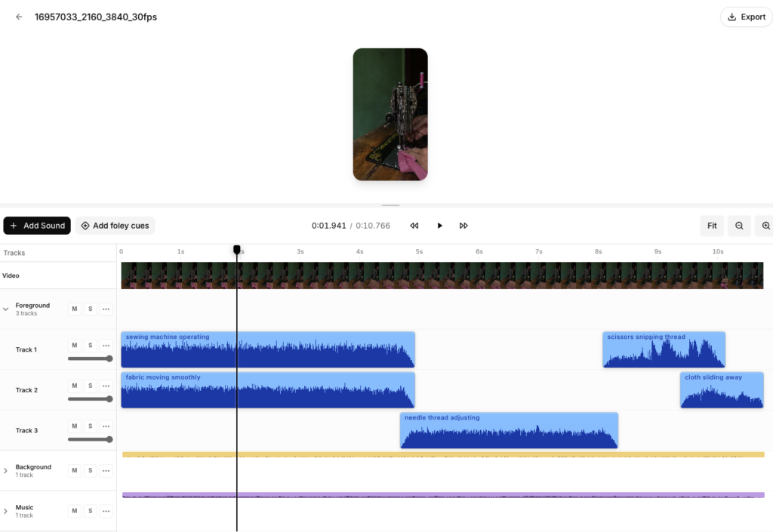Open more options for Foreground group

pyautogui.click(x=106, y=309)
